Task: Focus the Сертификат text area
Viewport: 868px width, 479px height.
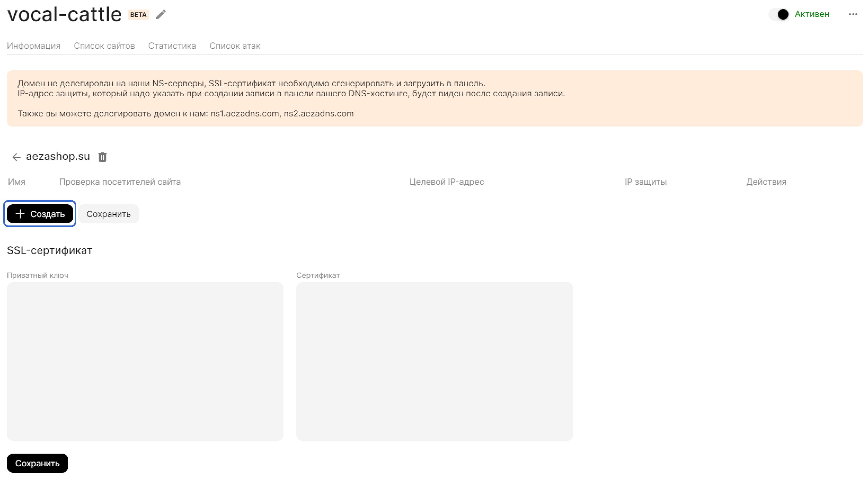Action: (x=434, y=361)
